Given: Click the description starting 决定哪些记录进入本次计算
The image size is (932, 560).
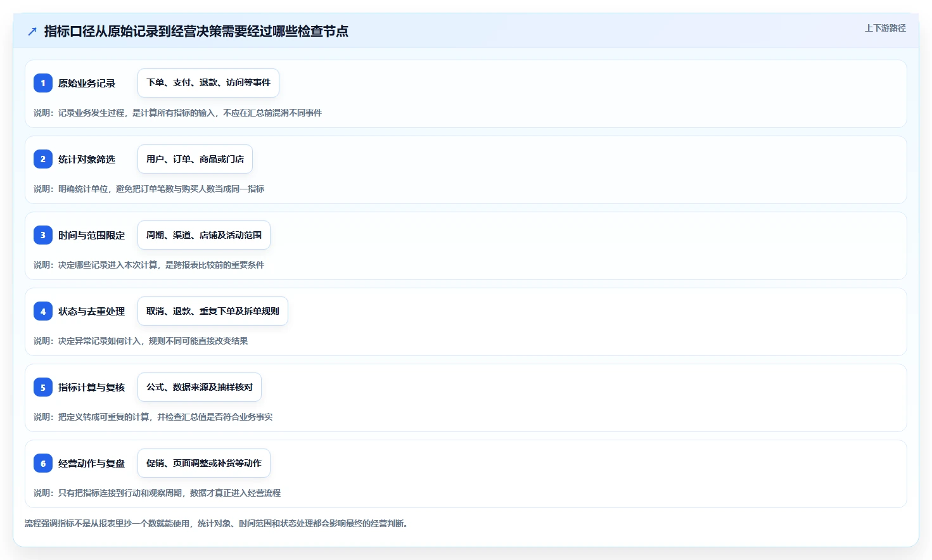Looking at the screenshot, I should coord(149,265).
